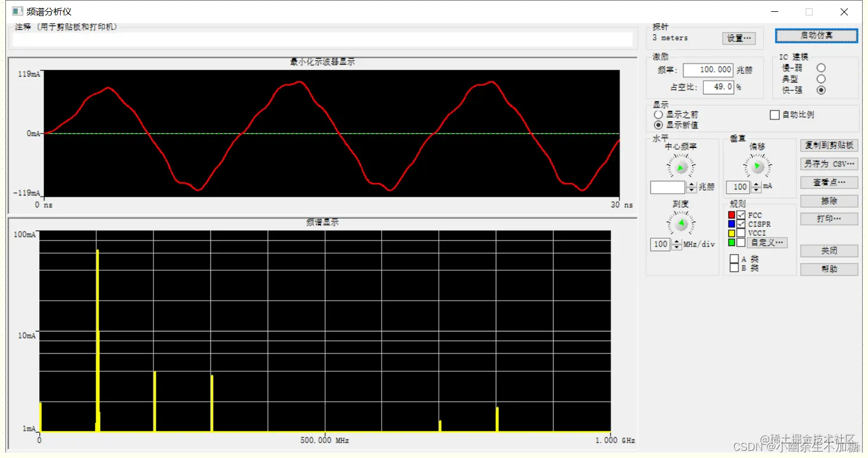This screenshot has height=458, width=868.
Task: Click the '3 meters' probe text
Action: pos(669,38)
